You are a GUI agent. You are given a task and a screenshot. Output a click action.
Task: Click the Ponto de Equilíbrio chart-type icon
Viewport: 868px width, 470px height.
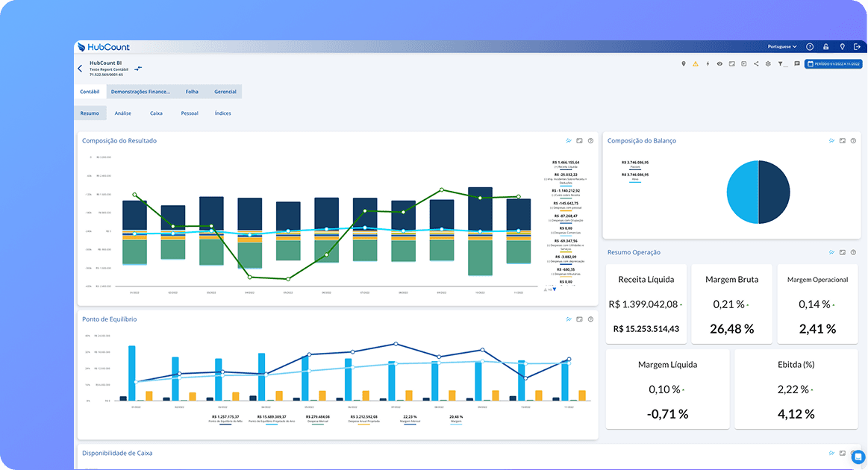pyautogui.click(x=569, y=319)
